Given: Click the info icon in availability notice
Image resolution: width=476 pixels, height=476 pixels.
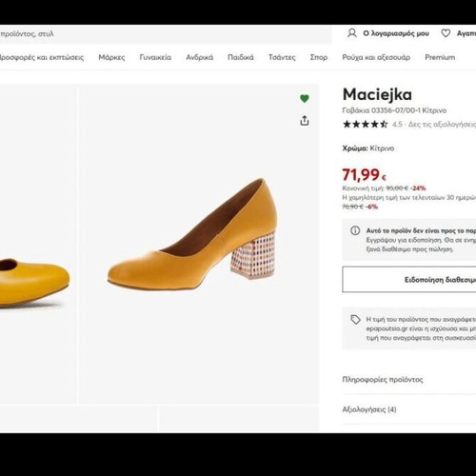Looking at the screenshot, I should click(x=355, y=230).
